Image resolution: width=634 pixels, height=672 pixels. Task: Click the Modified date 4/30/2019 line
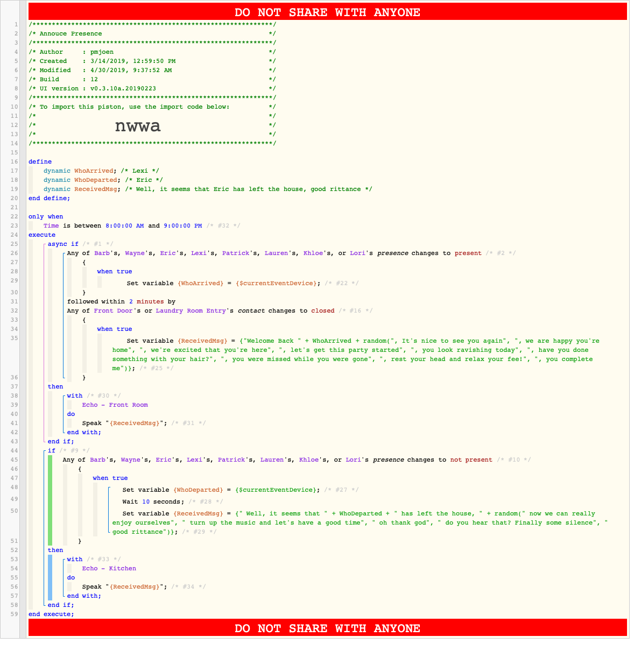tap(152, 70)
